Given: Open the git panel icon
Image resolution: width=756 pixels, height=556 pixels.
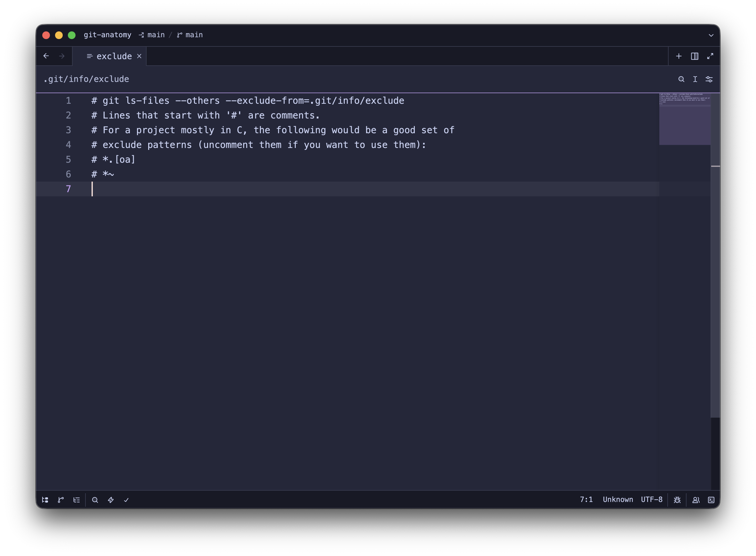Looking at the screenshot, I should pyautogui.click(x=61, y=500).
